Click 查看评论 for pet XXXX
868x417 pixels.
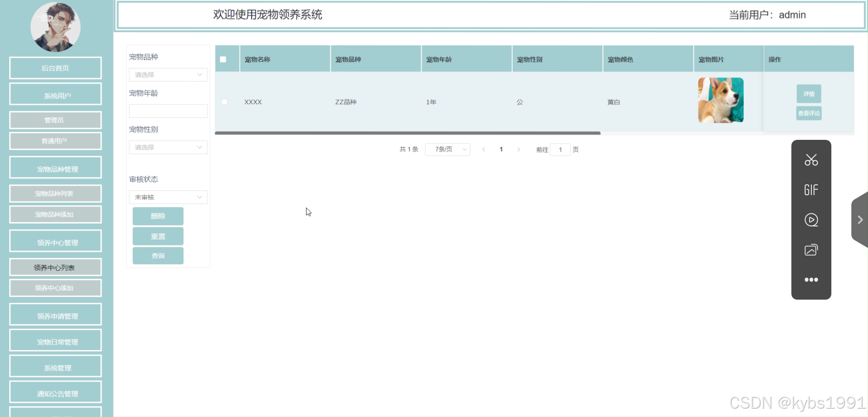(x=809, y=113)
